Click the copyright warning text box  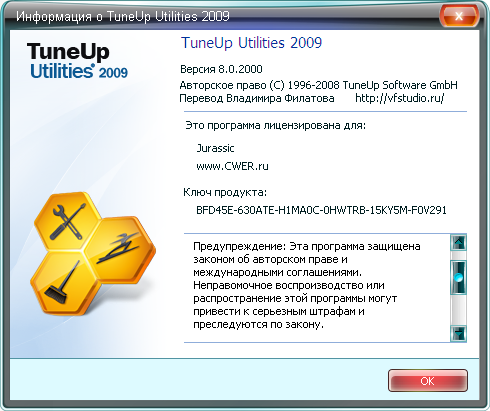(317, 288)
